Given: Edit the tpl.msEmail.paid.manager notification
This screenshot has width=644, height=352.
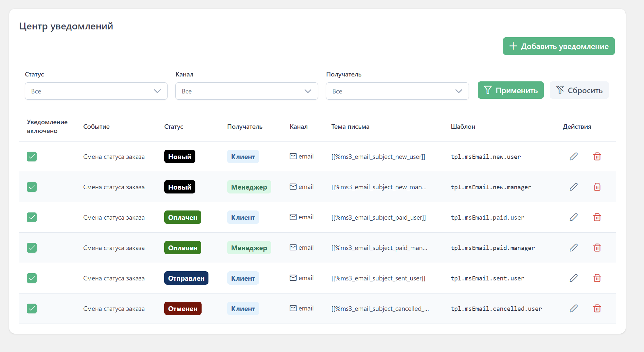Looking at the screenshot, I should pyautogui.click(x=573, y=248).
